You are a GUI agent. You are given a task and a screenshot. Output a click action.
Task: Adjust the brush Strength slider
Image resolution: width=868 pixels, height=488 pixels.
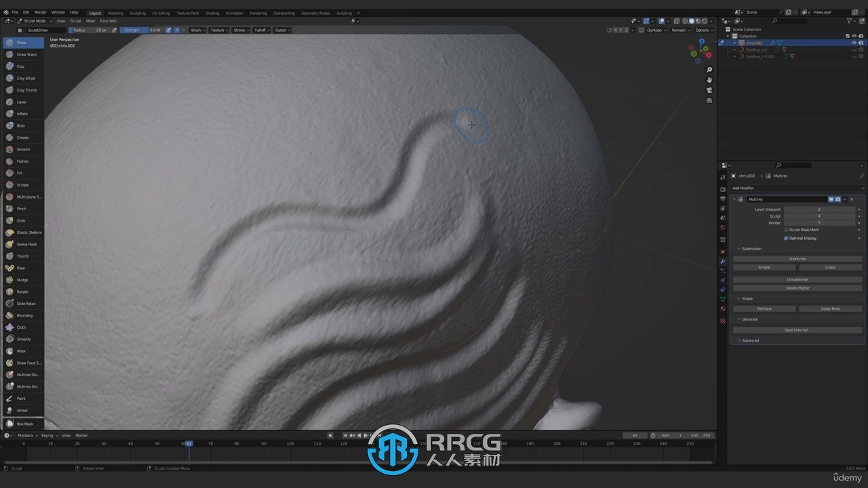[x=142, y=30]
